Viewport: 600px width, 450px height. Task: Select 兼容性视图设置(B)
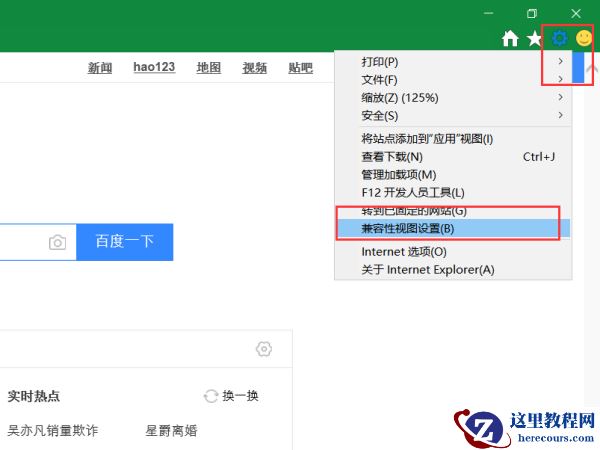(x=453, y=228)
